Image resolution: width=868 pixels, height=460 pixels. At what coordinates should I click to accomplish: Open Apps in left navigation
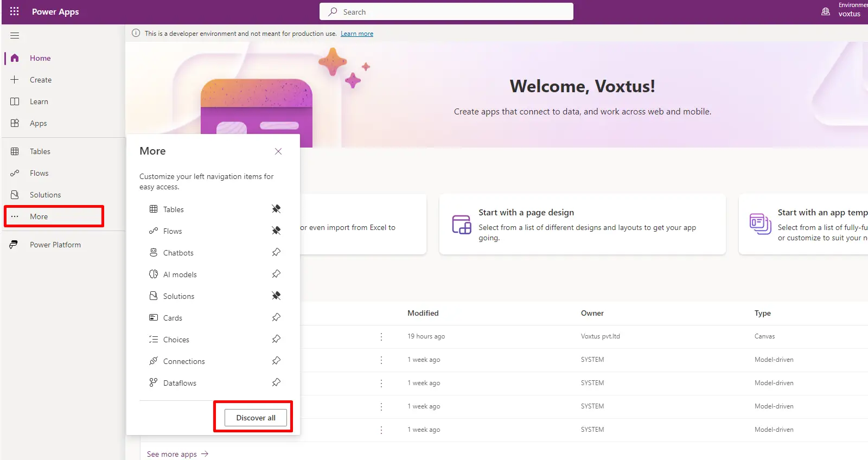(x=38, y=123)
